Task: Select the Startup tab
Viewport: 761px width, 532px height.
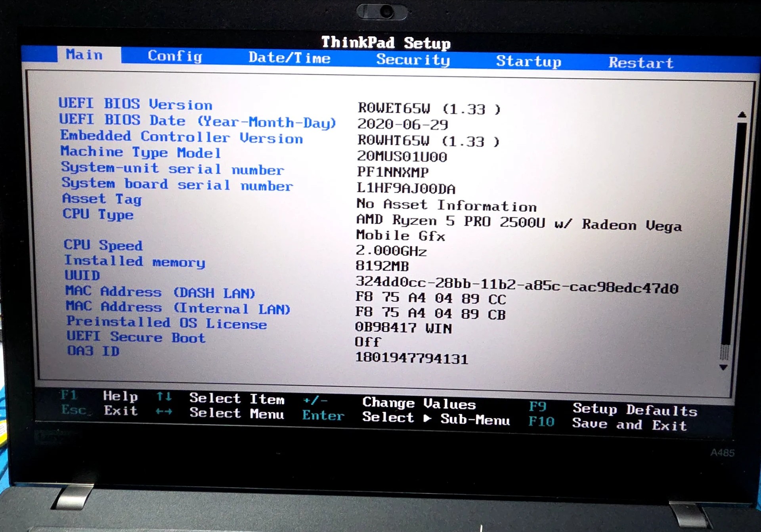Action: pyautogui.click(x=528, y=61)
